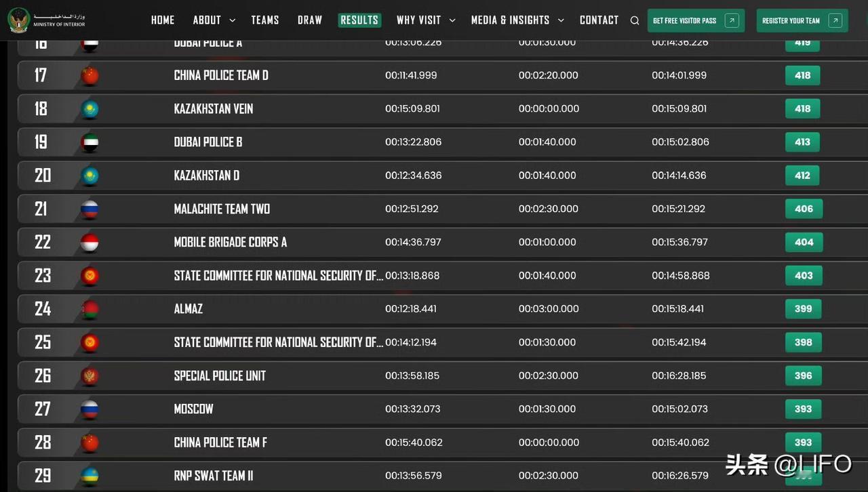Click Russia flag beside Moscow team

[x=90, y=409]
